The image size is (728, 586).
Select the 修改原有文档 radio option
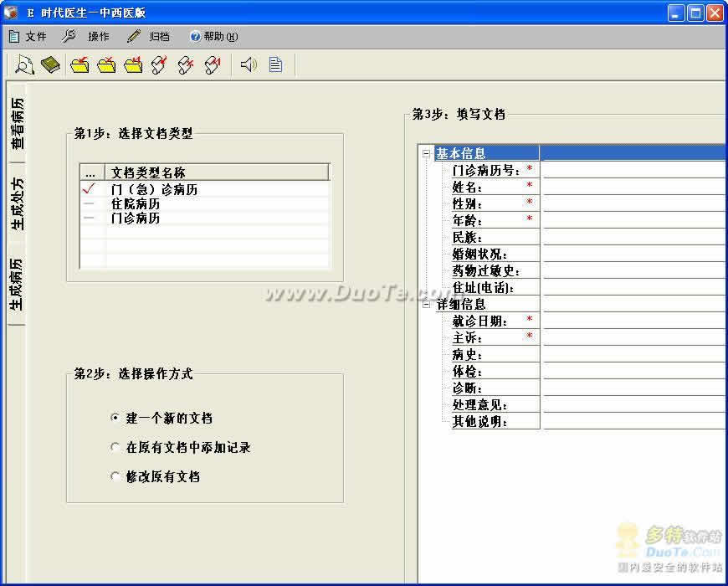(115, 476)
